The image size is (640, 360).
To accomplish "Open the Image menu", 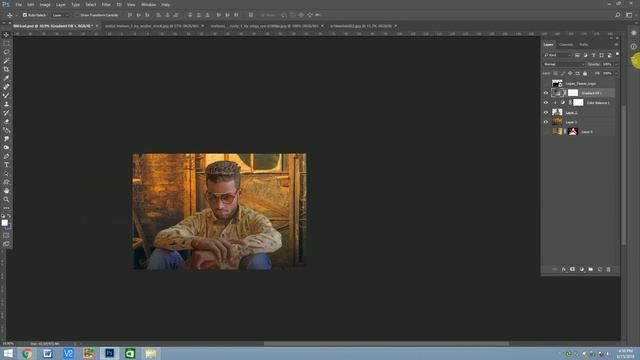I will tap(45, 4).
